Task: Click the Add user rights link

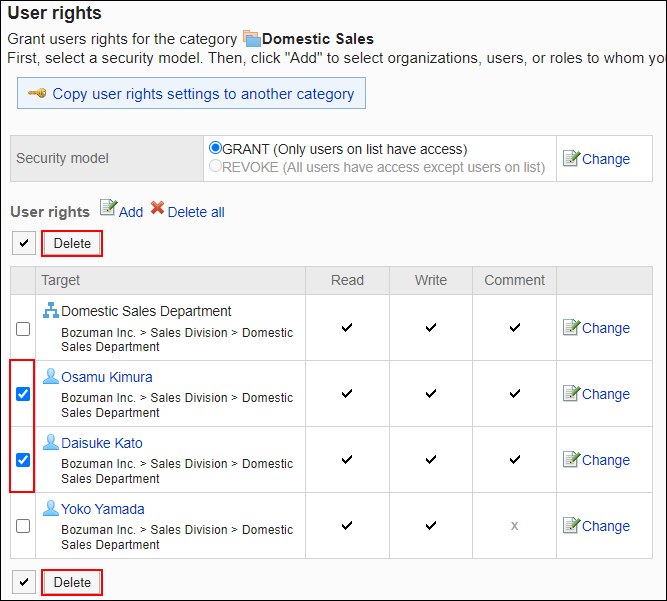Action: (x=131, y=212)
